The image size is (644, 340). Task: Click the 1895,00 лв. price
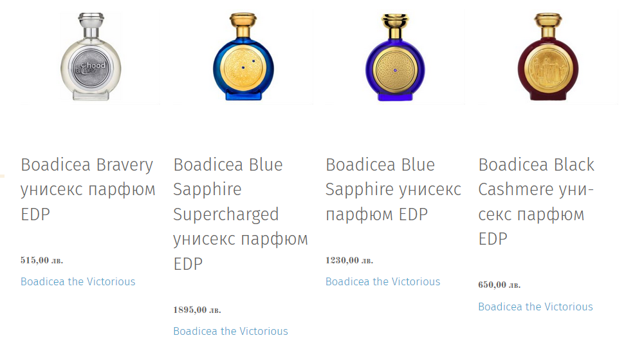click(197, 310)
